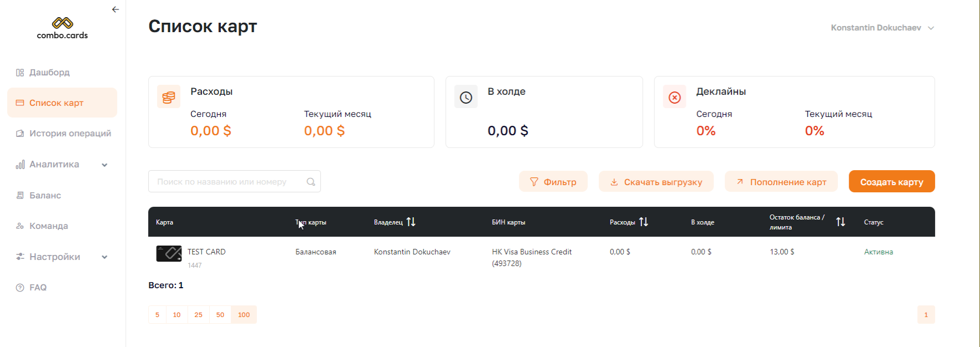
Task: Click В холде amount 0,00 $
Action: pos(508,131)
